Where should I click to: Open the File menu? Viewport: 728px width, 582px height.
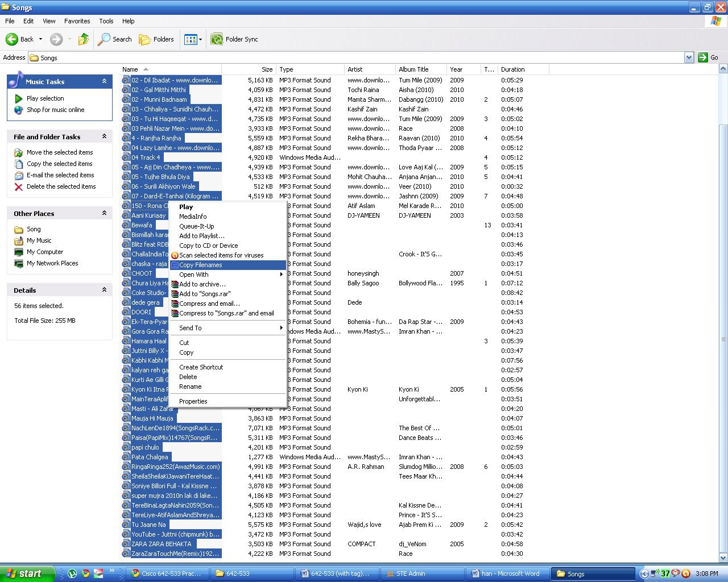coord(10,21)
